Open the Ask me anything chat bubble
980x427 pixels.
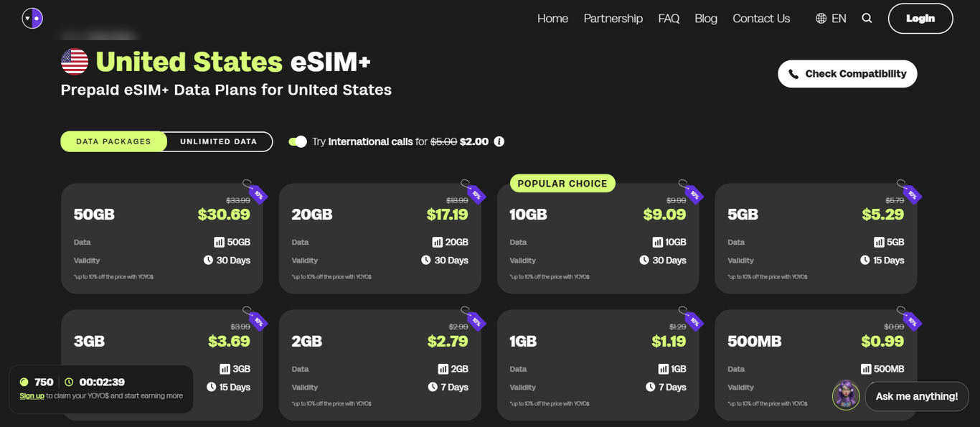coord(916,396)
